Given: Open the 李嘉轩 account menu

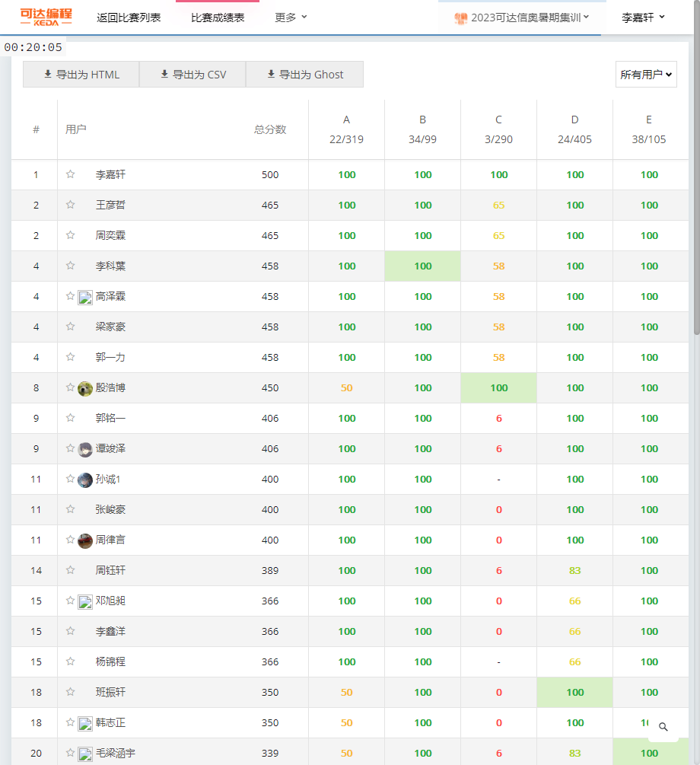Looking at the screenshot, I should (643, 18).
